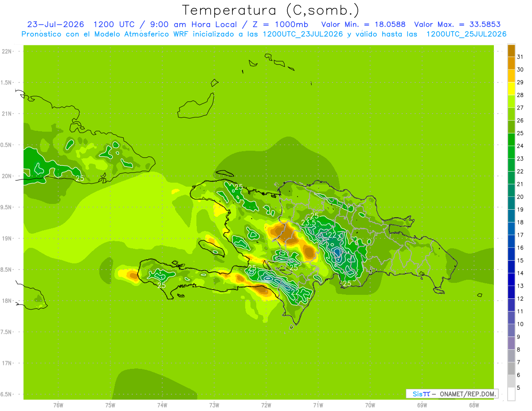Click the 25 contour label over Cuba
This screenshot has height=411, width=532.
point(80,178)
